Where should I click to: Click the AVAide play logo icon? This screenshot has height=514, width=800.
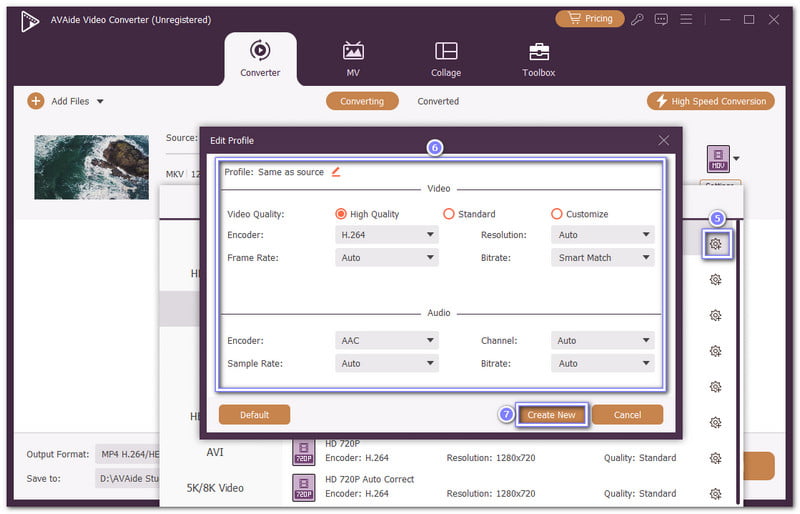click(x=30, y=21)
